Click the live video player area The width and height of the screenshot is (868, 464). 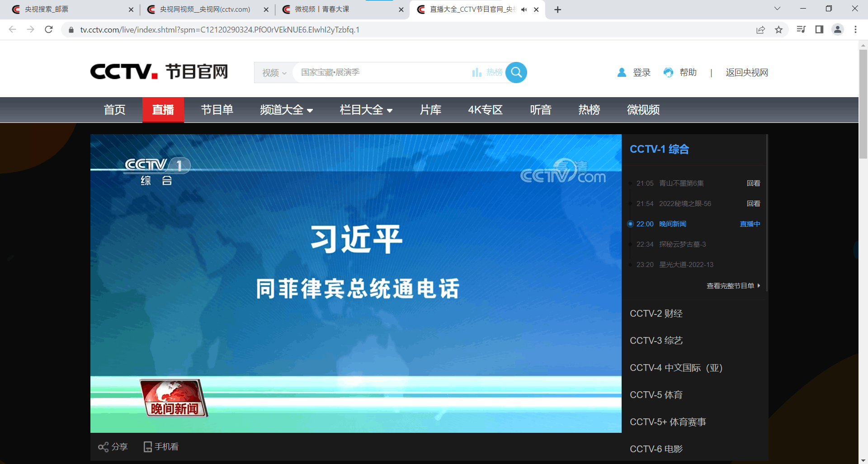356,283
